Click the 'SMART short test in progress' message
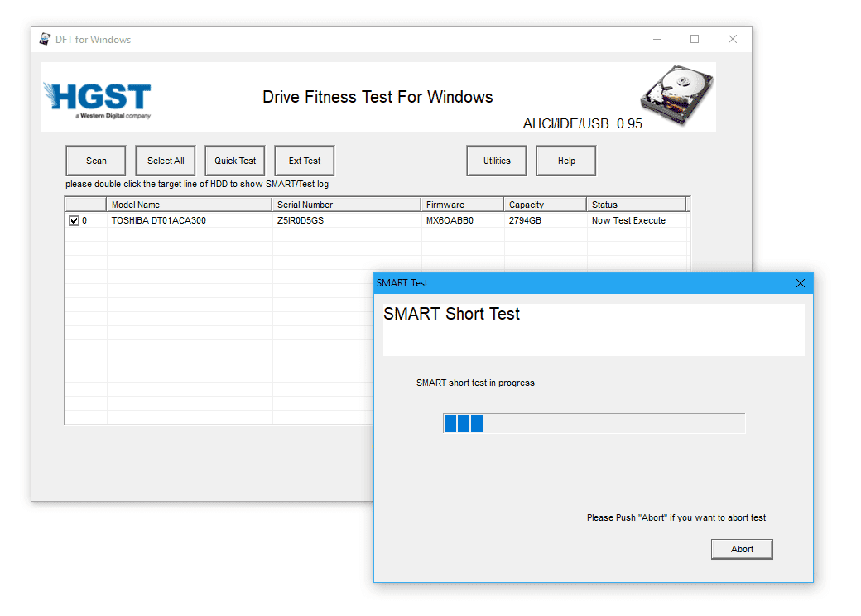 [x=475, y=383]
